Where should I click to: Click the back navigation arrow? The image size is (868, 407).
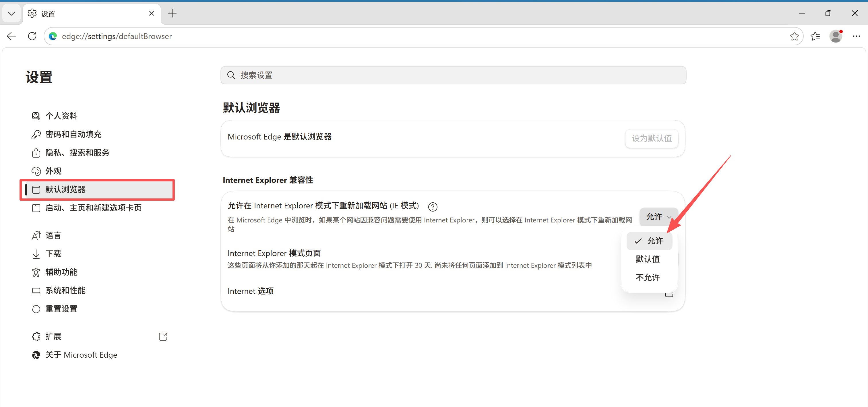click(x=11, y=36)
